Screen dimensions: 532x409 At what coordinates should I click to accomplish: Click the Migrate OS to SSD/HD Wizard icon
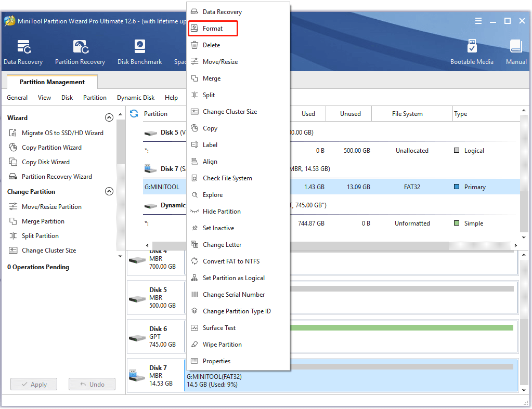tap(13, 133)
